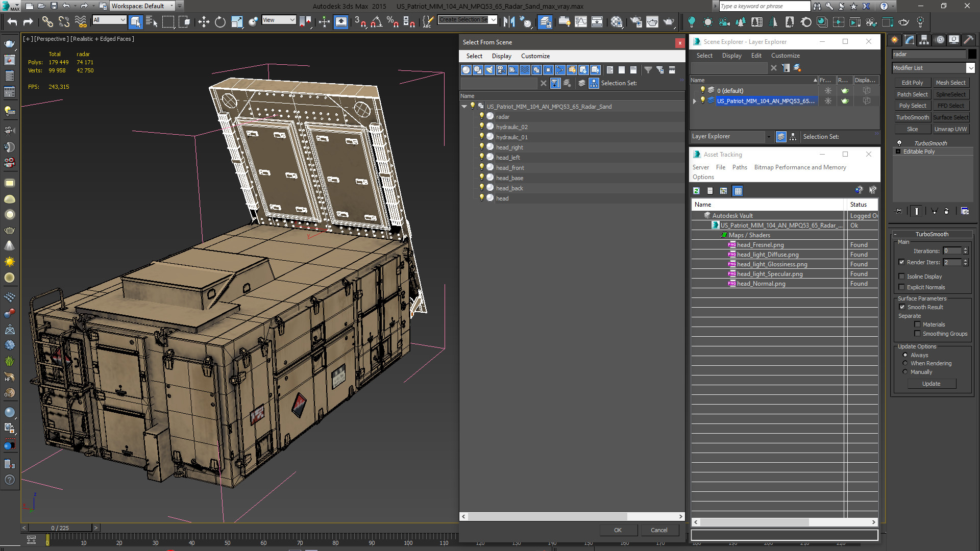Image resolution: width=980 pixels, height=551 pixels.
Task: Toggle TurboSmooth modifier lightbulb in stack
Action: tap(899, 143)
